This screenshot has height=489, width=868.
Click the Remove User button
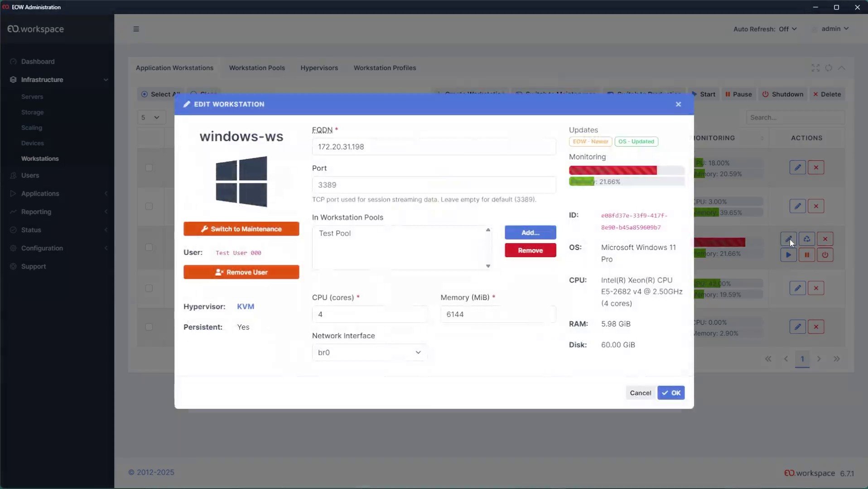pyautogui.click(x=241, y=272)
